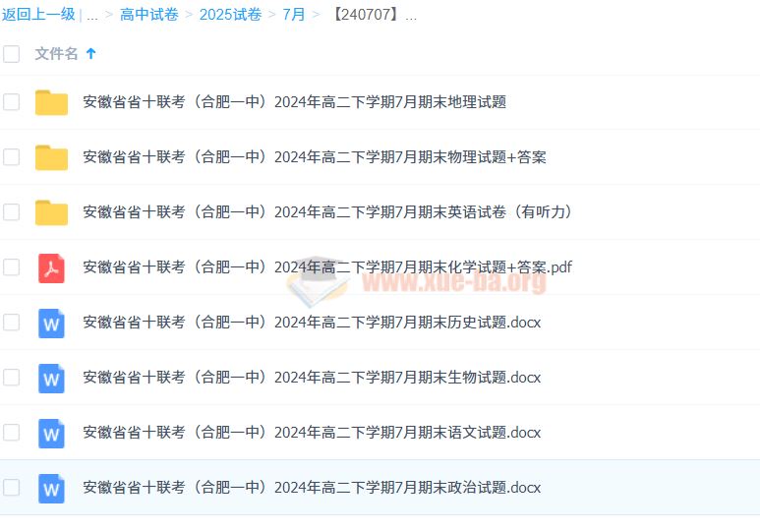Sort by the 文件名 column header
760x532 pixels.
[x=56, y=53]
